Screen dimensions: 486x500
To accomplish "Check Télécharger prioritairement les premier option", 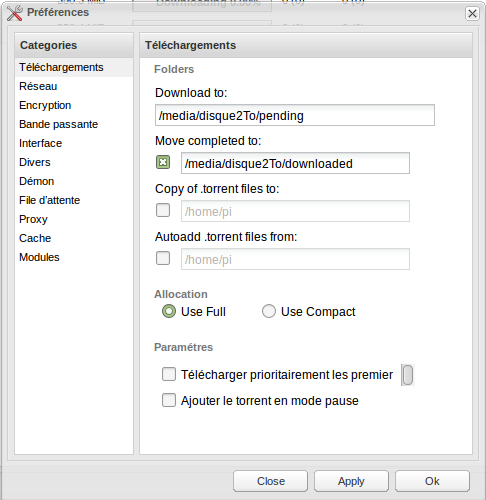I will 169,374.
